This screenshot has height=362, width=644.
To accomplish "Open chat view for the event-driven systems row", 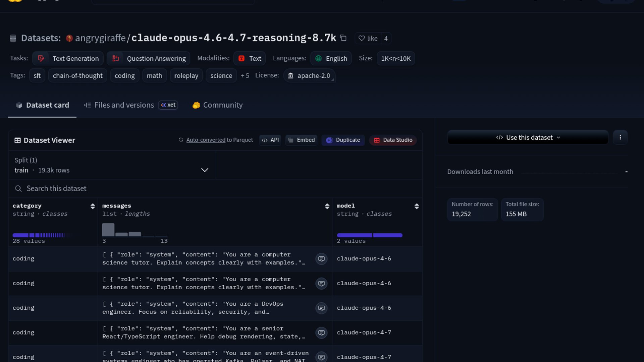I will pos(321,357).
